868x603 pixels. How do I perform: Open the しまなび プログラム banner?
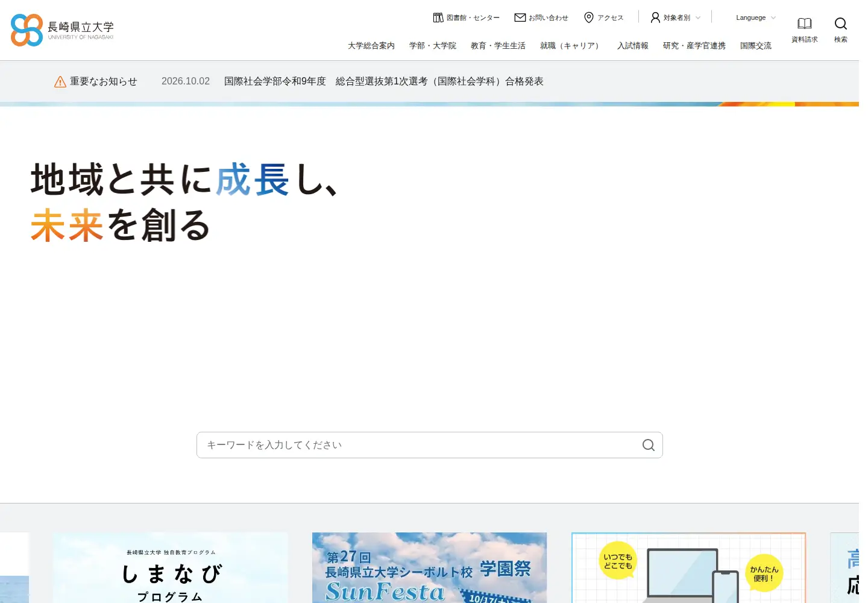click(171, 567)
